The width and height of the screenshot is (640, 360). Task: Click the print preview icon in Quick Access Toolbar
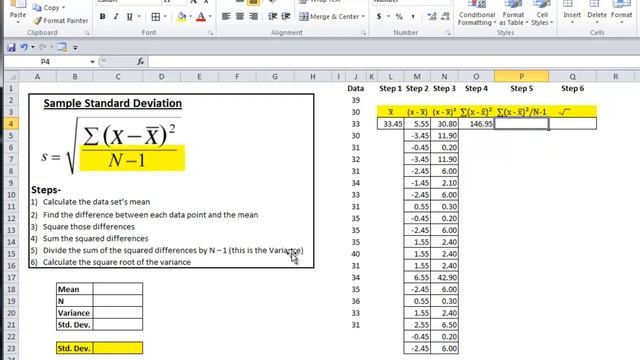coord(62,47)
